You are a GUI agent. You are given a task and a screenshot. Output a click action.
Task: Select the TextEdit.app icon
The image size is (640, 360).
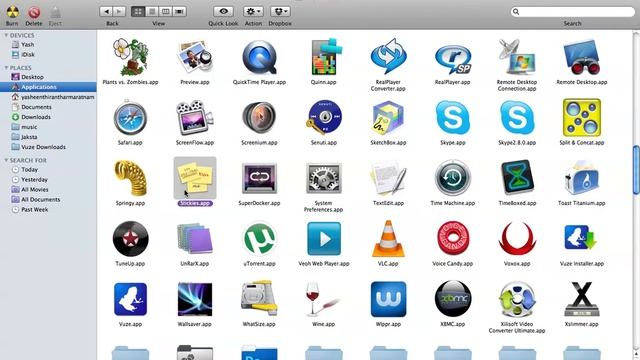point(388,178)
